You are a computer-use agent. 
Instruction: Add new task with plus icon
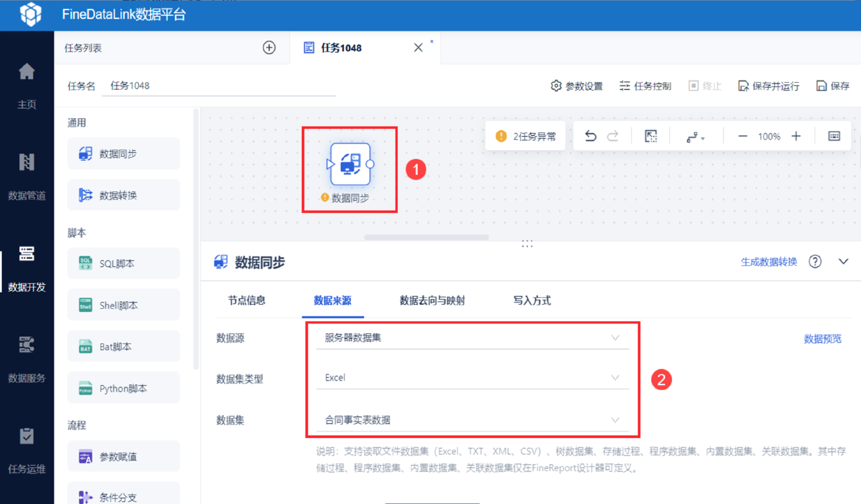269,47
